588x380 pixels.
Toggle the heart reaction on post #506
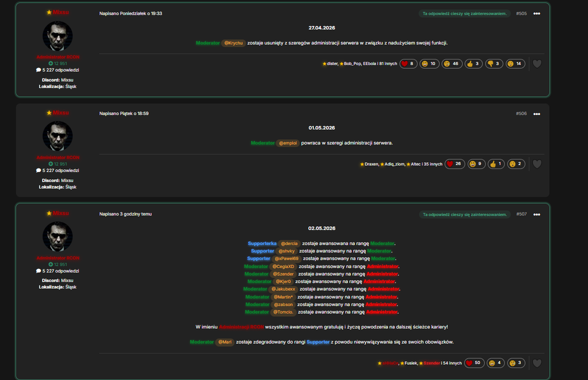(x=537, y=164)
